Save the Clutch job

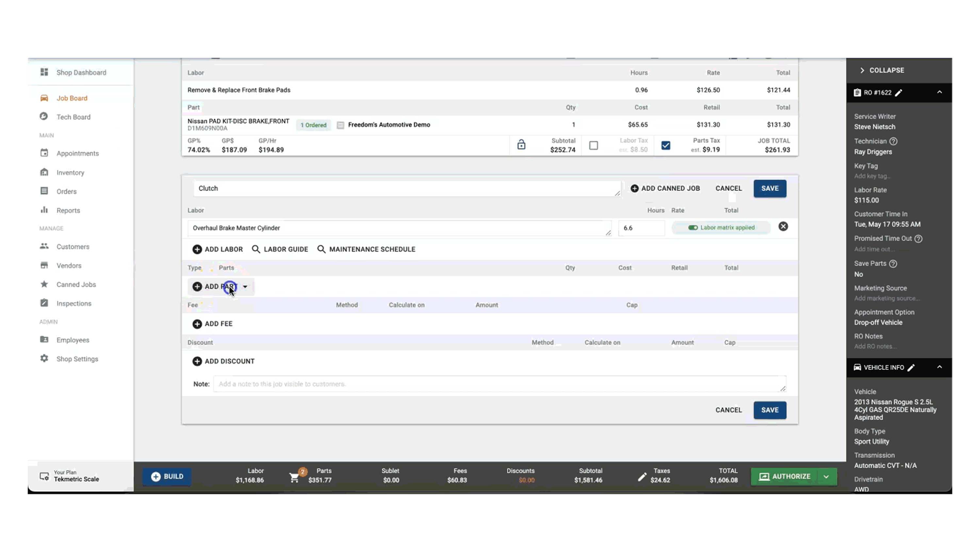click(770, 188)
